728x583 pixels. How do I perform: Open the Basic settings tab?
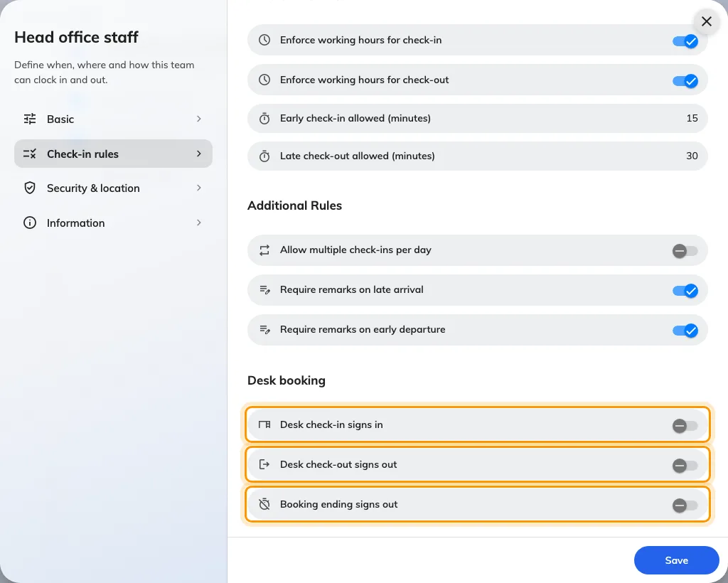pyautogui.click(x=113, y=119)
